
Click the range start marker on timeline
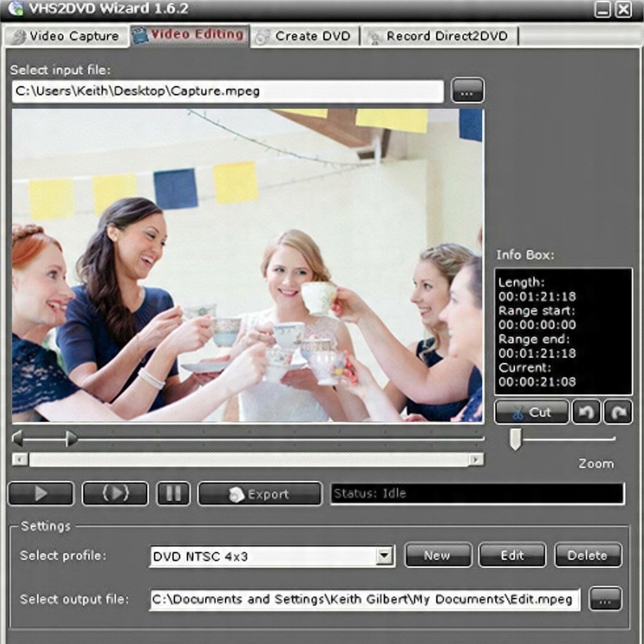click(17, 438)
